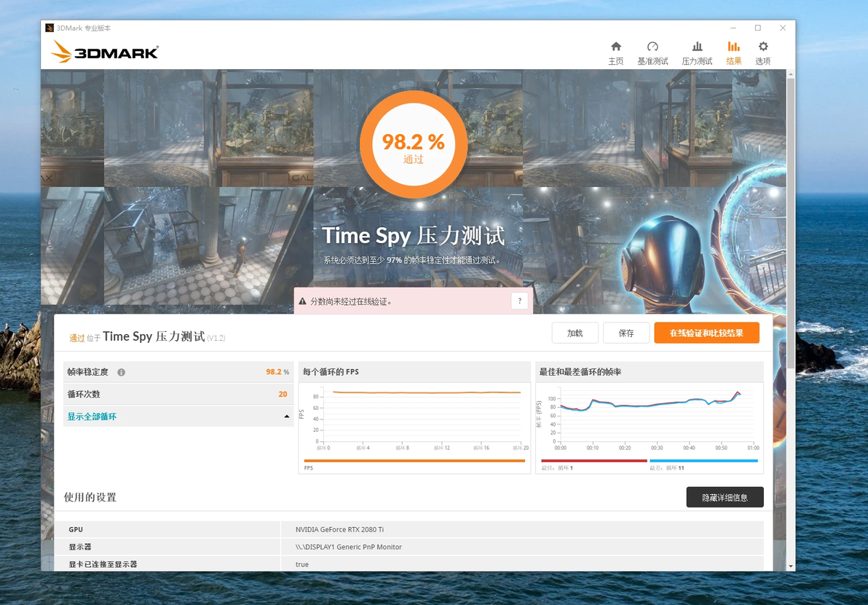Image resolution: width=868 pixels, height=605 pixels.
Task: Click the GPU row value RTX 2080 Ti
Action: tap(339, 530)
